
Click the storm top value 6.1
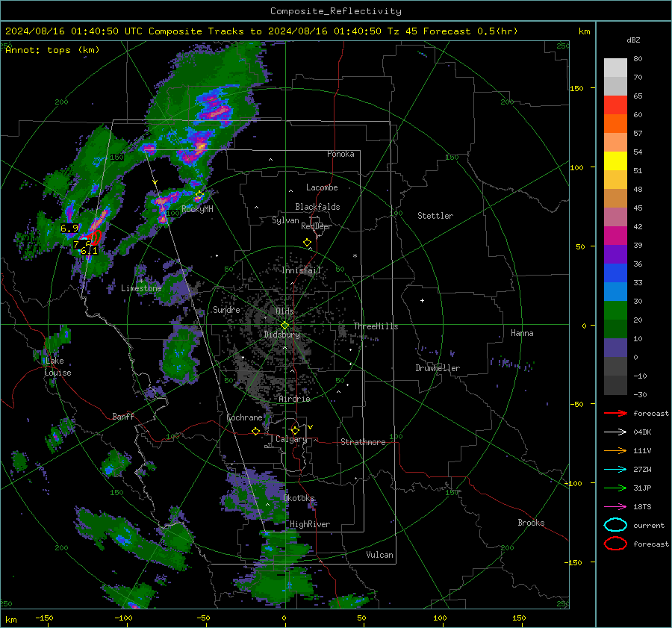89,251
